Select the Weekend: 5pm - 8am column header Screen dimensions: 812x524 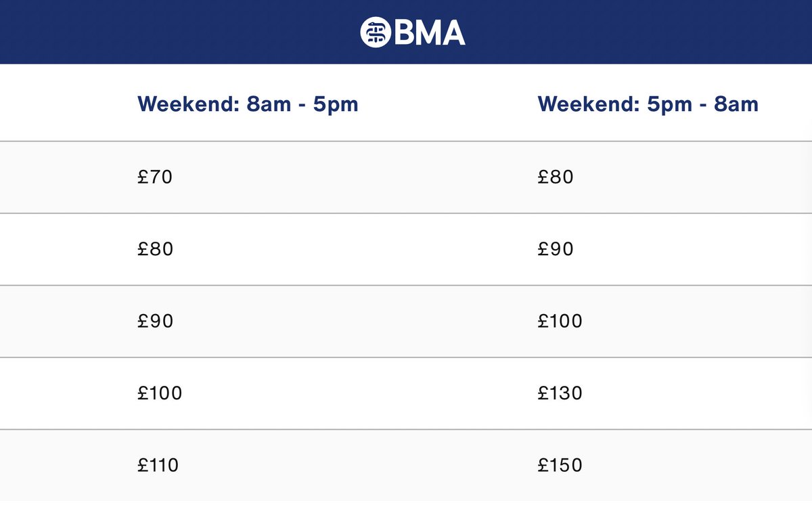tap(648, 104)
